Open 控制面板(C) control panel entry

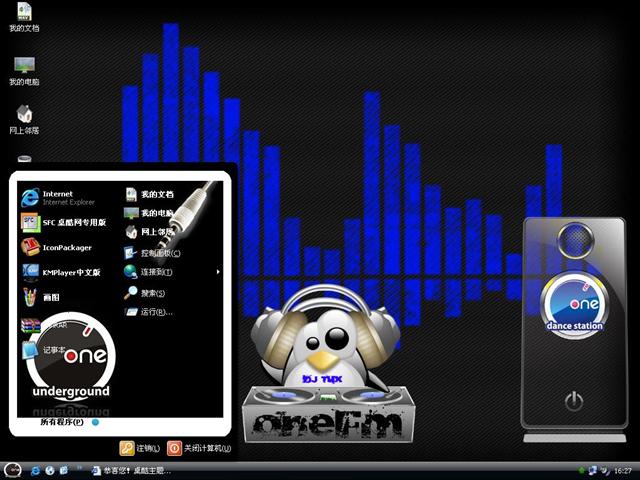[152, 253]
